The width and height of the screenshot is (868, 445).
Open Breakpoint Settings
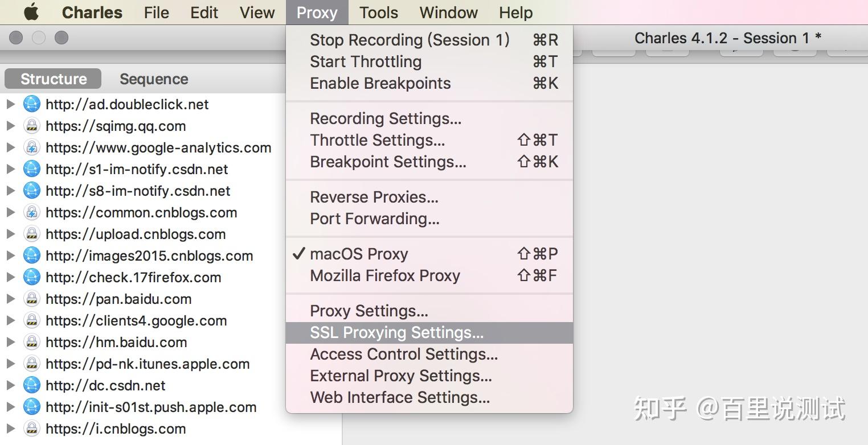click(x=429, y=162)
